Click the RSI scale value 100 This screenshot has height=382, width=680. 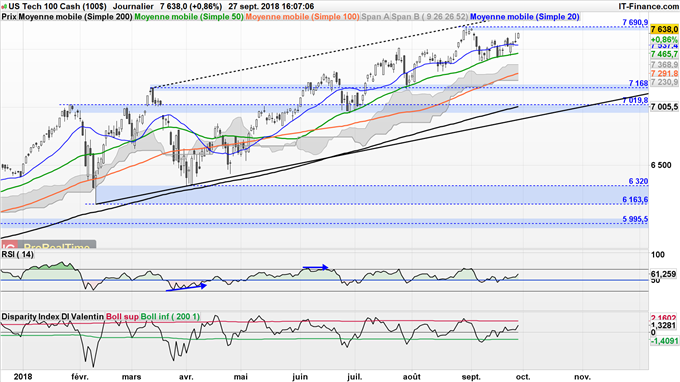(x=658, y=255)
